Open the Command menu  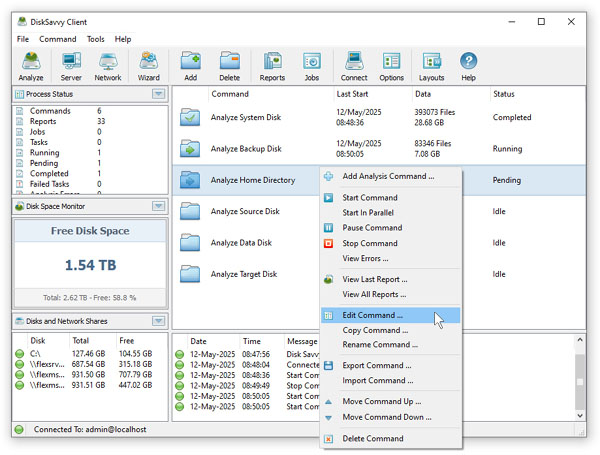(x=58, y=39)
